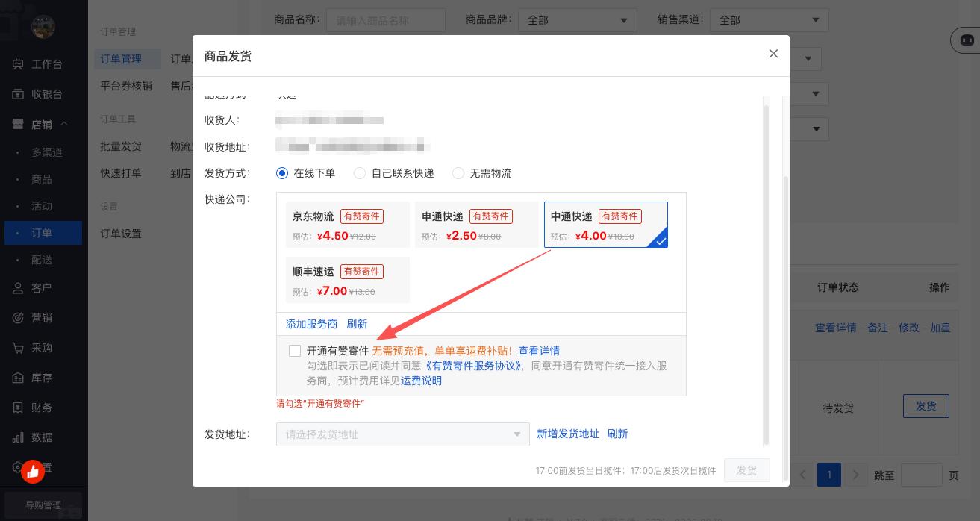The height and width of the screenshot is (521, 980).
Task: Expand the 销售渠道 dropdown
Action: click(769, 20)
